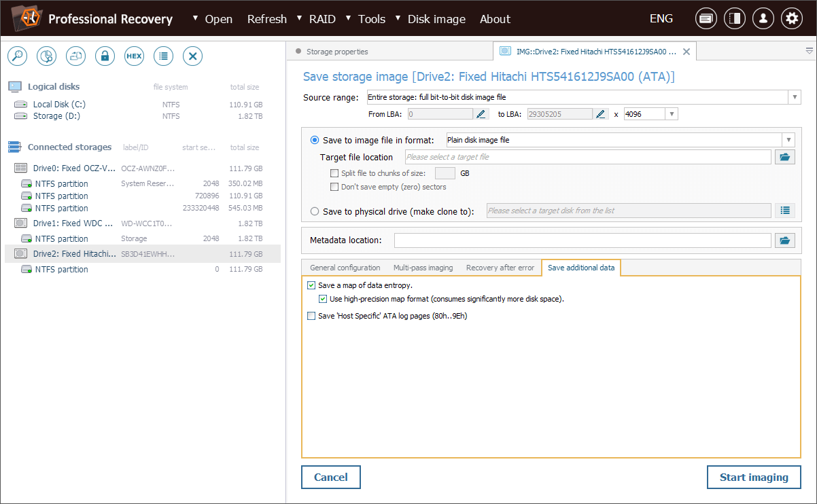This screenshot has width=817, height=504.
Task: Click the list properties toolbar icon
Action: click(x=163, y=56)
